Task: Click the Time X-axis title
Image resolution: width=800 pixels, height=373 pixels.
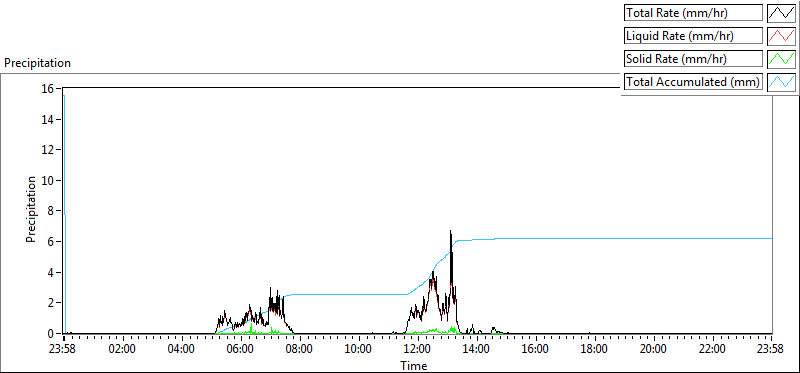Action: [414, 365]
